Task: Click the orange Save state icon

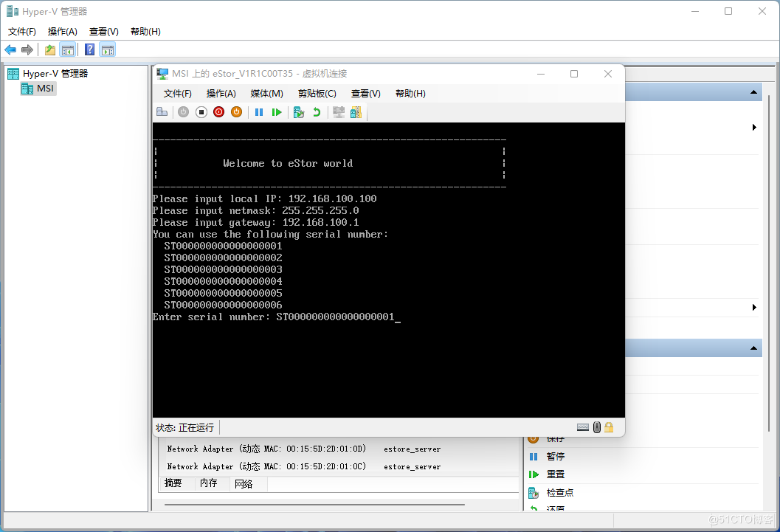Action: (x=236, y=112)
